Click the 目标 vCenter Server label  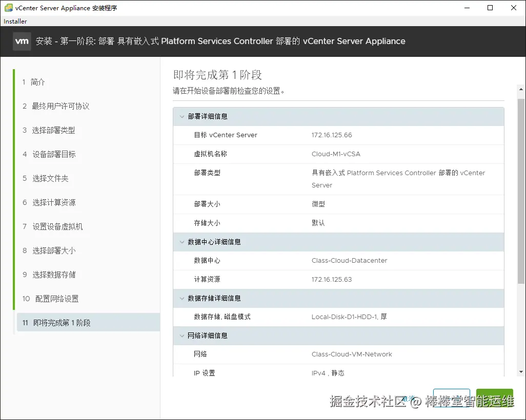(226, 135)
